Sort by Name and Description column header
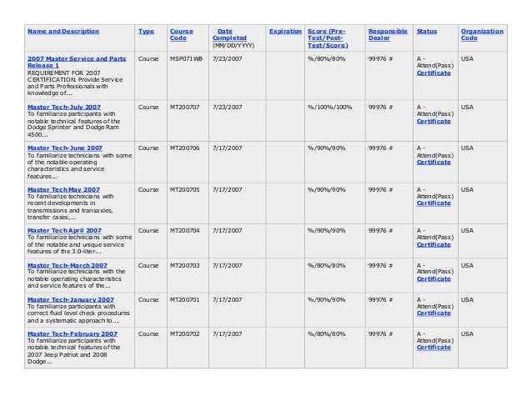Screen dimensions: 532x411 [x=63, y=31]
